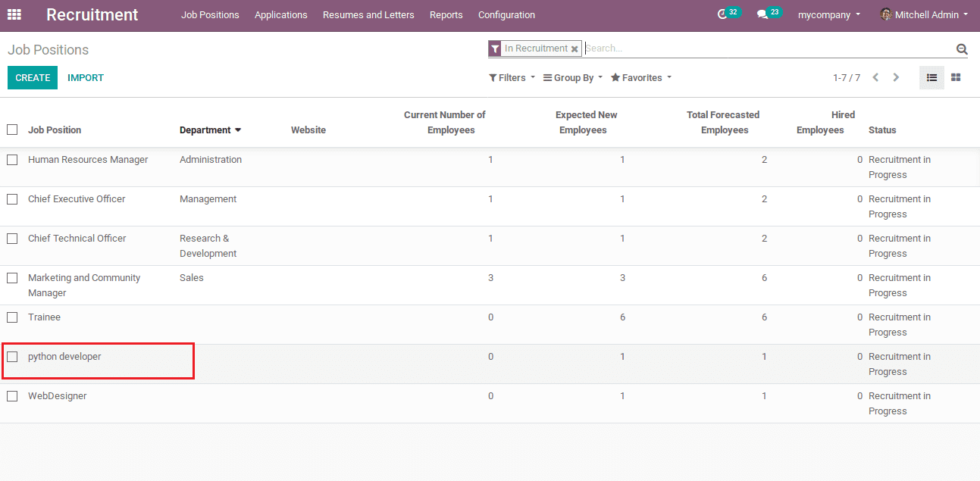
Task: Click the pager 1-7 / 7 counter
Action: click(847, 78)
